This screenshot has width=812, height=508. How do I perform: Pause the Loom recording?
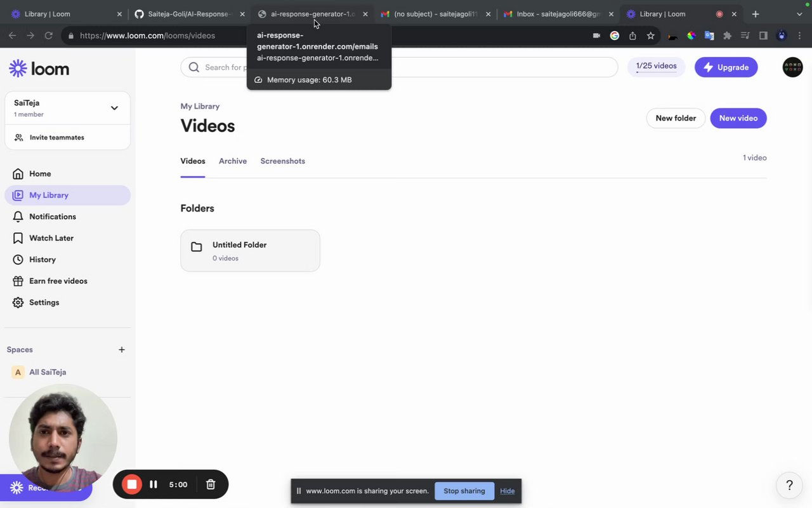point(153,485)
